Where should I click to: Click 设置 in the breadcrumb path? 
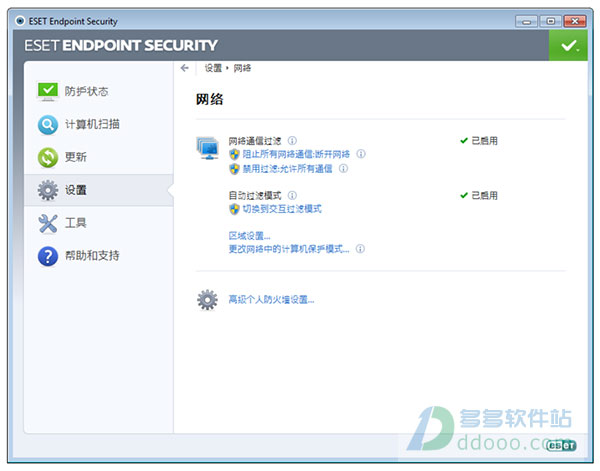213,68
